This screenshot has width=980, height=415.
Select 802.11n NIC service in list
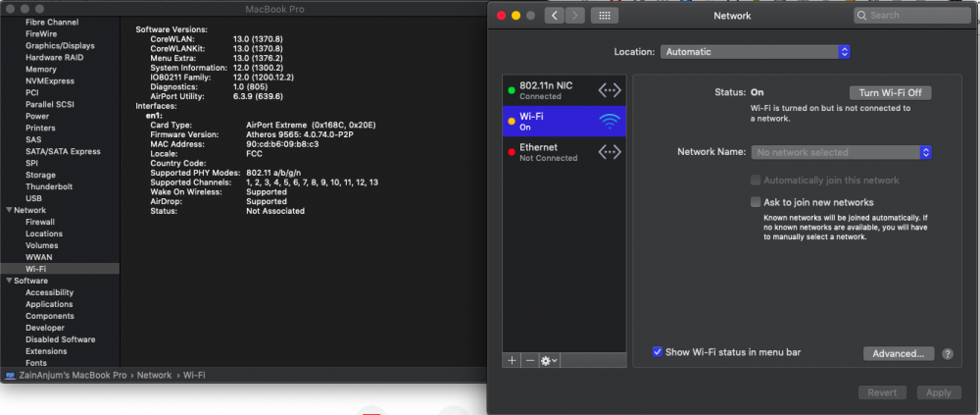(x=563, y=90)
